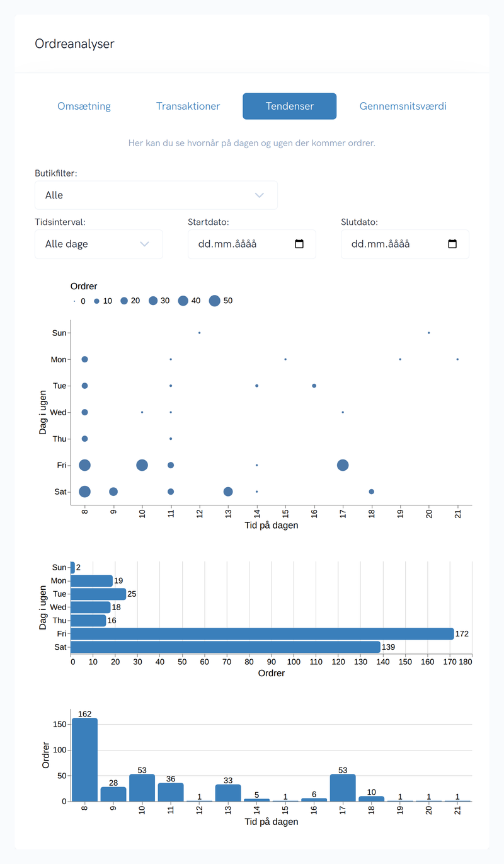504x864 pixels.
Task: Focus the Startdato date field
Action: 252,244
